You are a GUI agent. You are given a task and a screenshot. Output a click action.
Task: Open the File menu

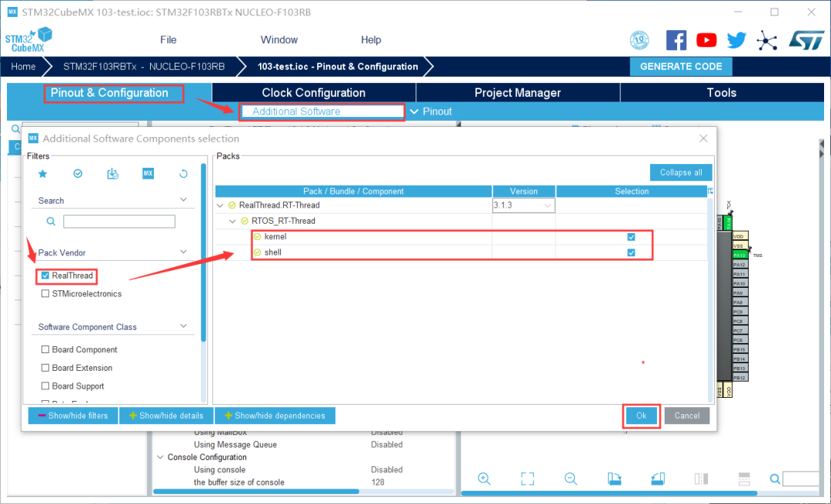[168, 40]
